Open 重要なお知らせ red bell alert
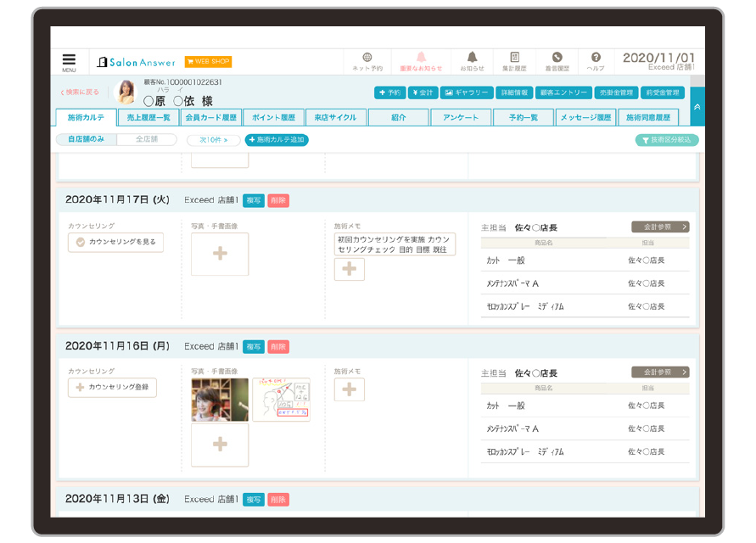Image resolution: width=756 pixels, height=543 pixels. [421, 61]
